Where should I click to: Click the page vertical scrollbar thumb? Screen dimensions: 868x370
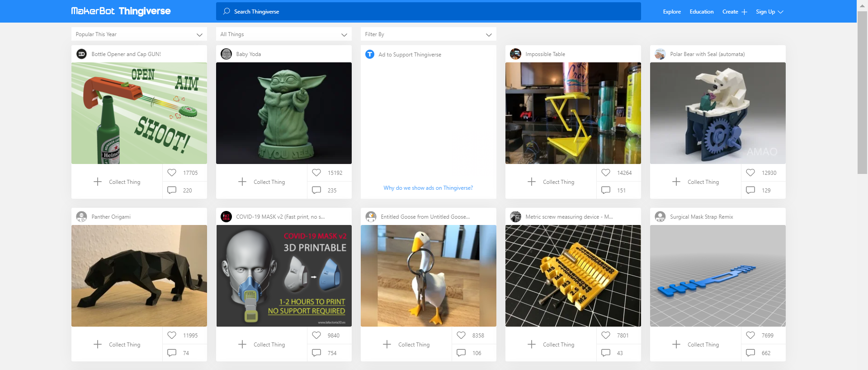[862, 93]
